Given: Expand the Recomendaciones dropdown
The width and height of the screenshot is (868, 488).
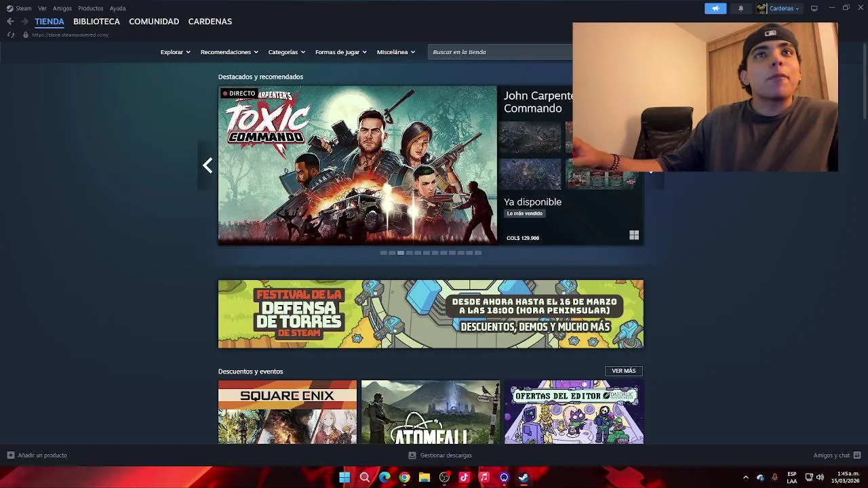Looking at the screenshot, I should [229, 52].
